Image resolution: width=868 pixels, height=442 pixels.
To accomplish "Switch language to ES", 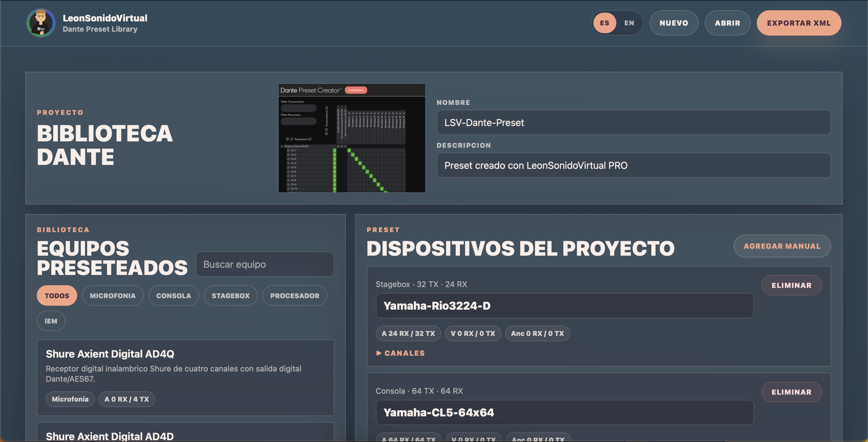I will click(x=605, y=23).
